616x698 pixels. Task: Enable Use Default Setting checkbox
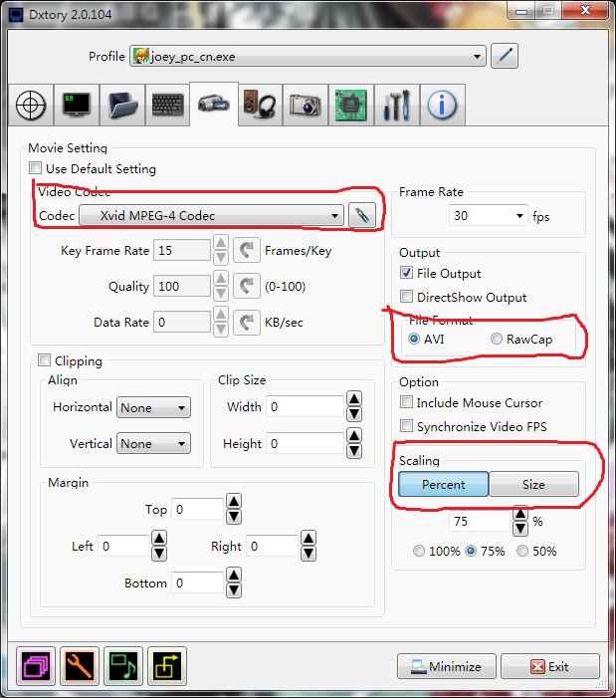coord(35,168)
